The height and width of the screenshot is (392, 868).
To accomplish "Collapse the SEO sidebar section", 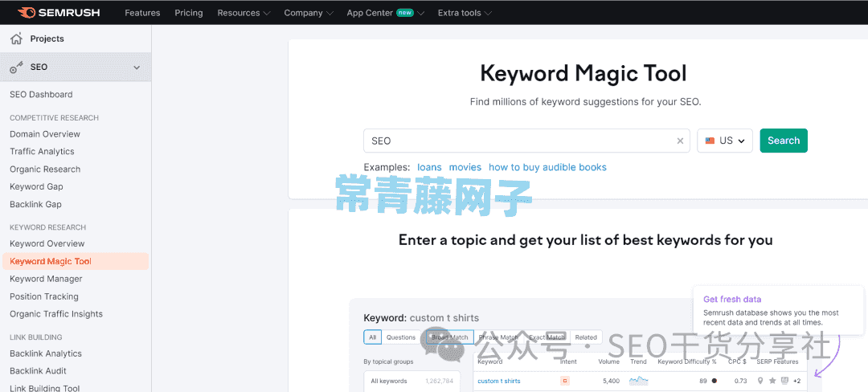I will pos(137,67).
